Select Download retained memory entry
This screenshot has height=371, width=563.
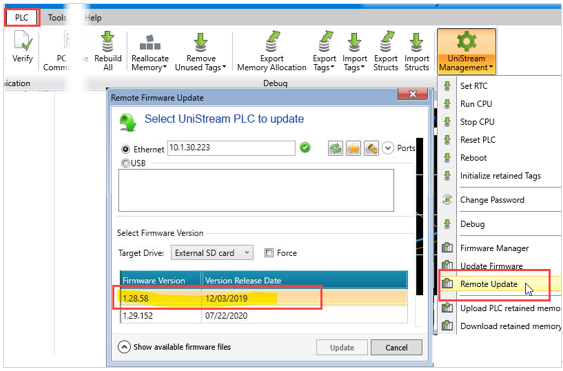point(510,326)
